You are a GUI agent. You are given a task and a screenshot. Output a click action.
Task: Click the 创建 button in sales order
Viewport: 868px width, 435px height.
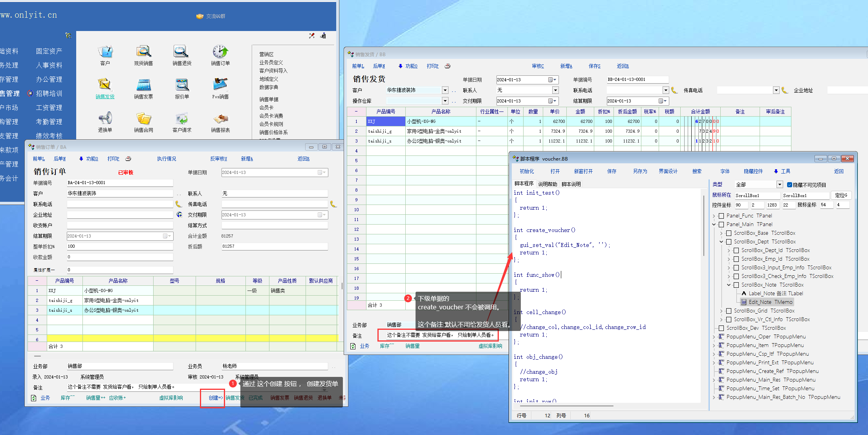click(214, 398)
